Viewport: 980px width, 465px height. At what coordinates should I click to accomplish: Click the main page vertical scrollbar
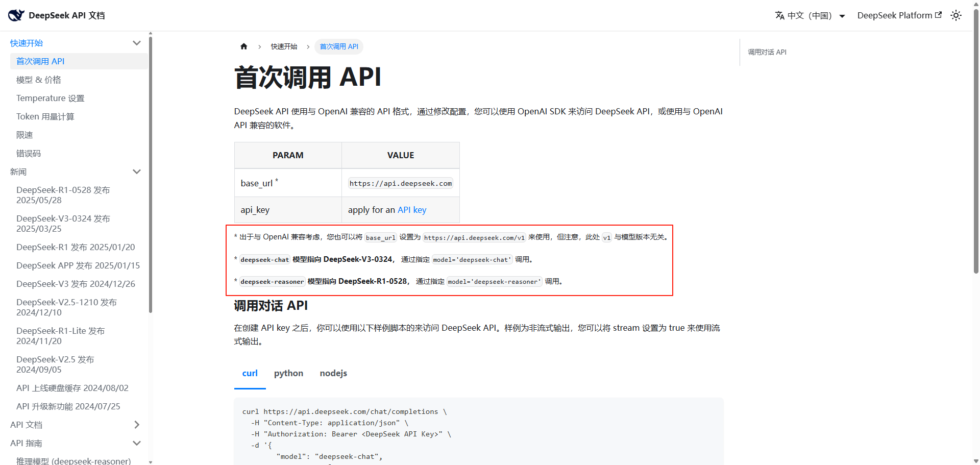[x=976, y=140]
